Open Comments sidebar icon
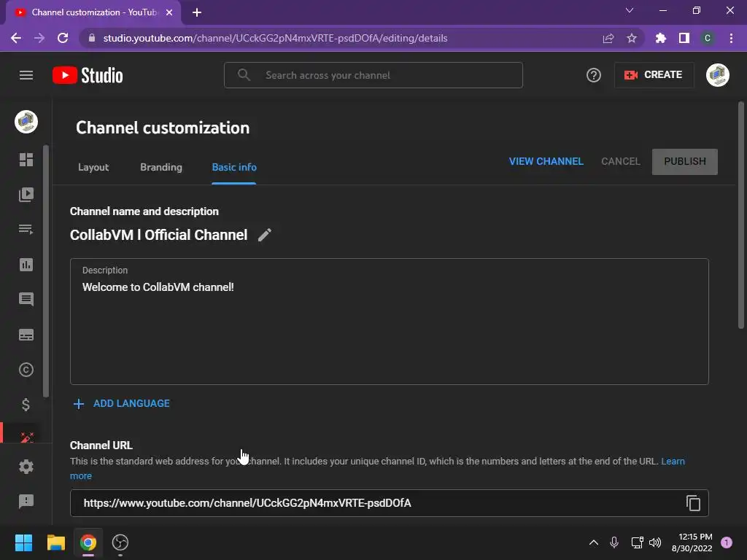 click(x=26, y=299)
